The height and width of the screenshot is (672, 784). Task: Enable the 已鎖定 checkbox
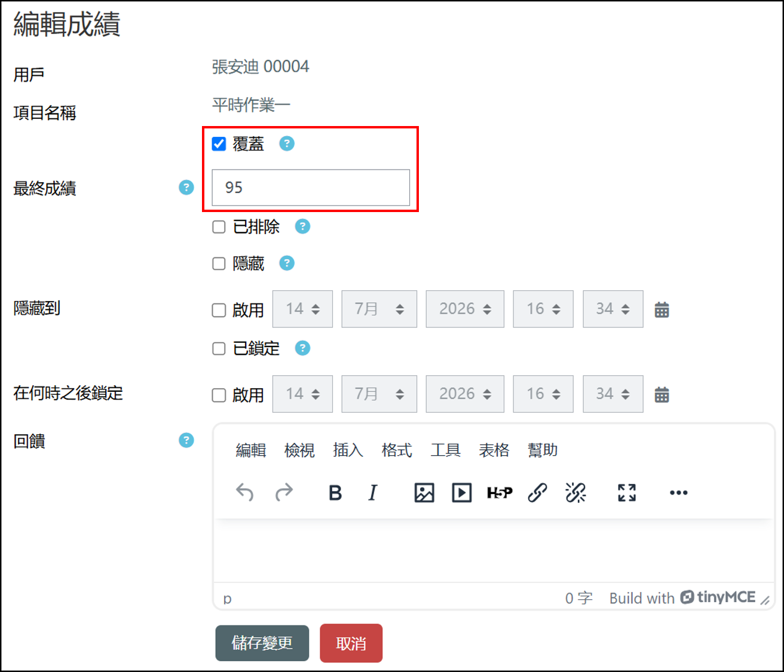[219, 349]
